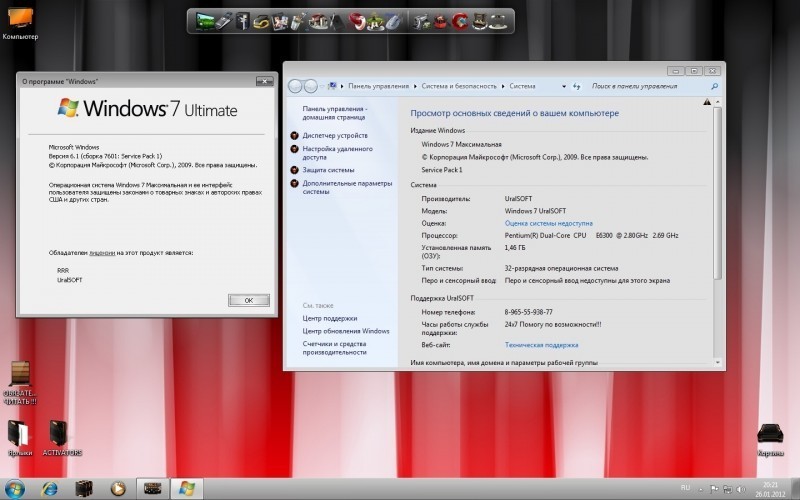Open Дополнительные параметры системы link
This screenshot has height=500, width=800.
click(x=347, y=187)
